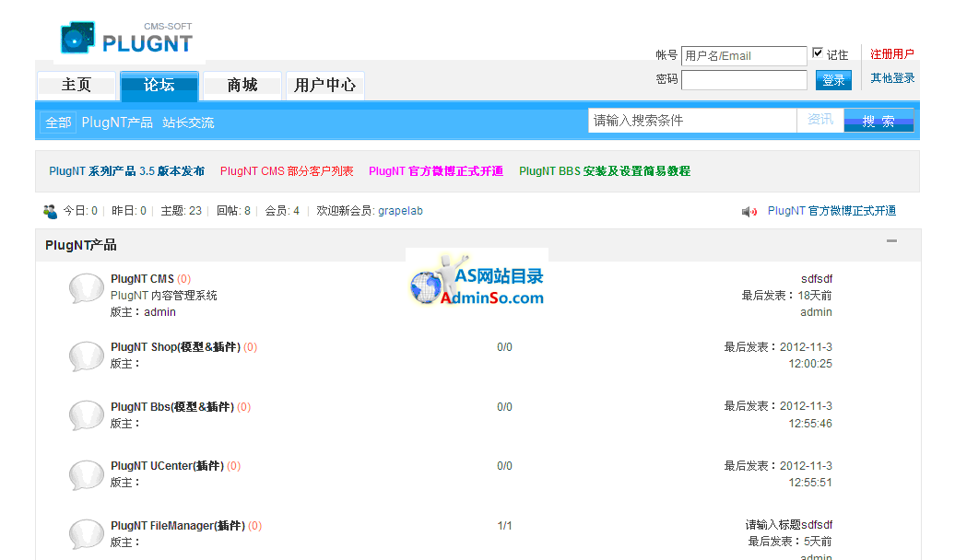955x560 pixels.
Task: Open last poster admin below 18天前
Action: click(x=816, y=312)
